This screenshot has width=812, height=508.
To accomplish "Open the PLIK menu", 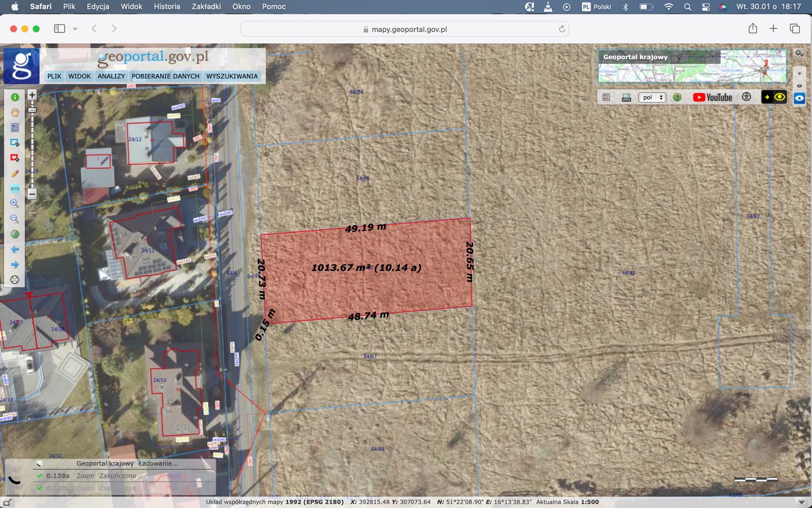I will point(54,76).
